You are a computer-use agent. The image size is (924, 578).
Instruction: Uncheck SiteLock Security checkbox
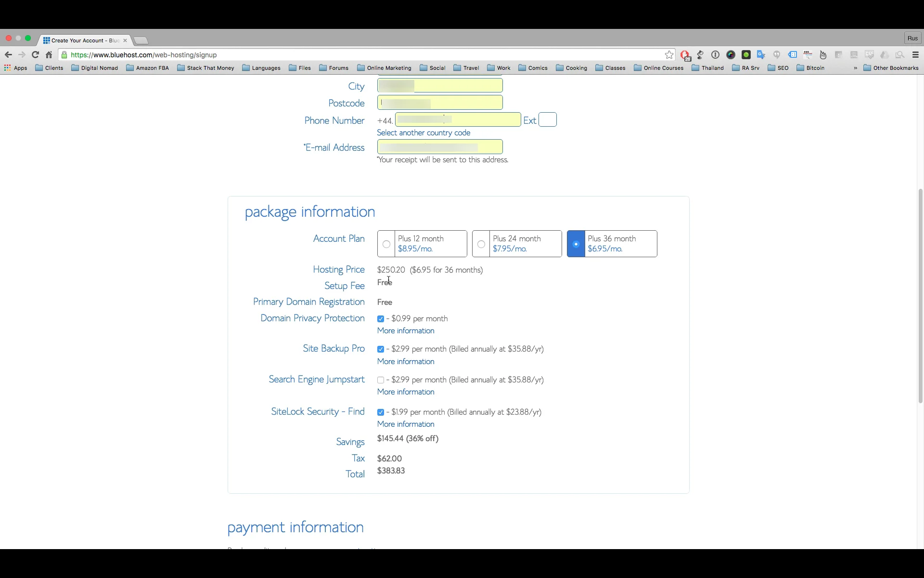pos(381,412)
